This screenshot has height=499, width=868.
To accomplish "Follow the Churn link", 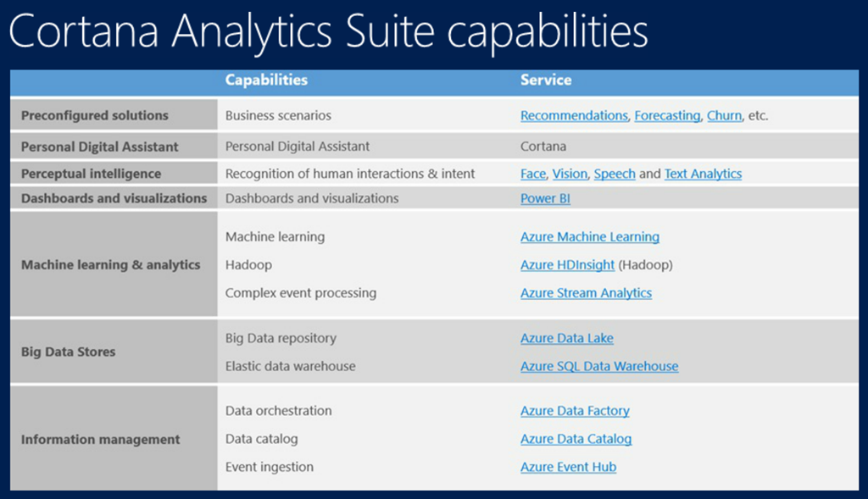I will point(724,115).
